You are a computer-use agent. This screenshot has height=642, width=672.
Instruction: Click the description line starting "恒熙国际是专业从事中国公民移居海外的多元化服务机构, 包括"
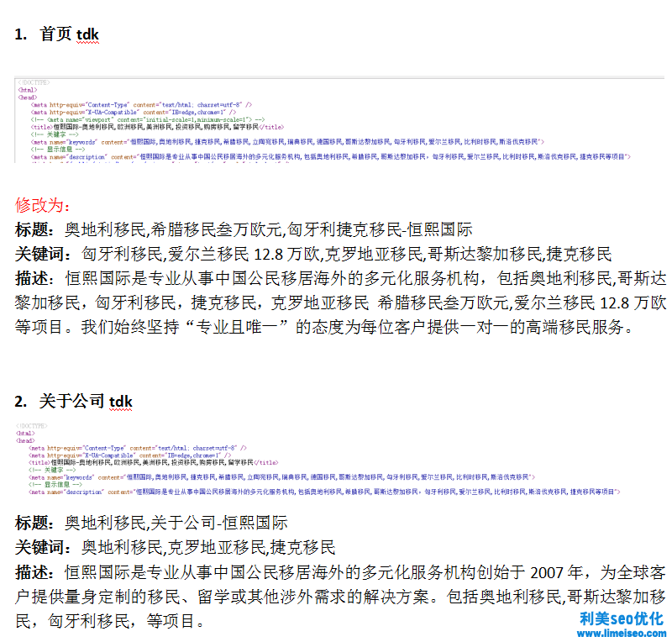[x=341, y=278]
